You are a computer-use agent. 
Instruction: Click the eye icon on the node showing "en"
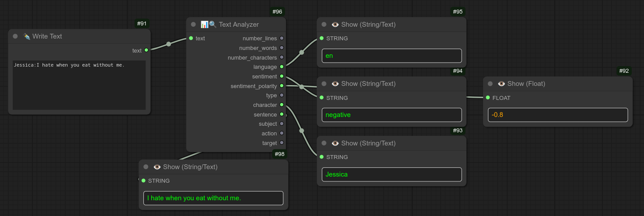coord(335,25)
